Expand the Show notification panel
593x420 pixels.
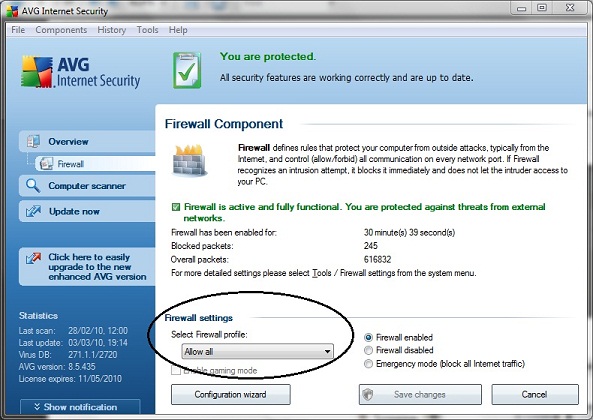point(80,407)
